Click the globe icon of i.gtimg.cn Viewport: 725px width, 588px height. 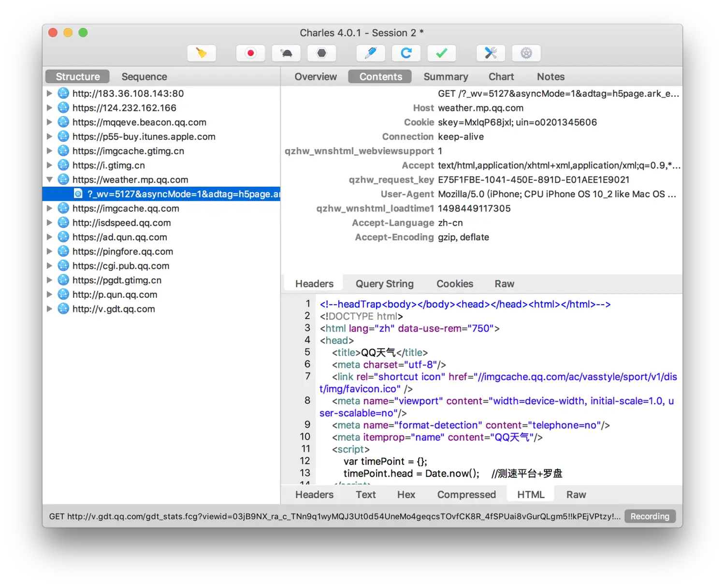[63, 165]
